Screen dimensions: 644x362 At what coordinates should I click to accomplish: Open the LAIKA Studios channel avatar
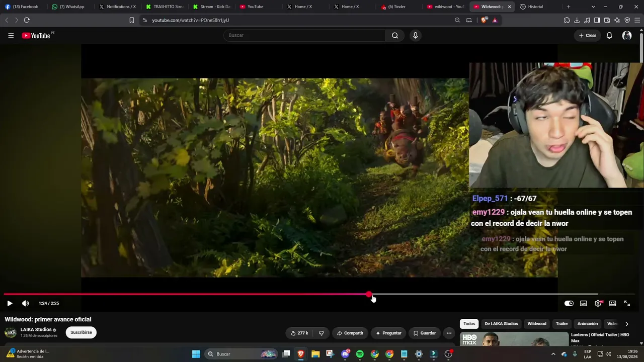pos(10,332)
